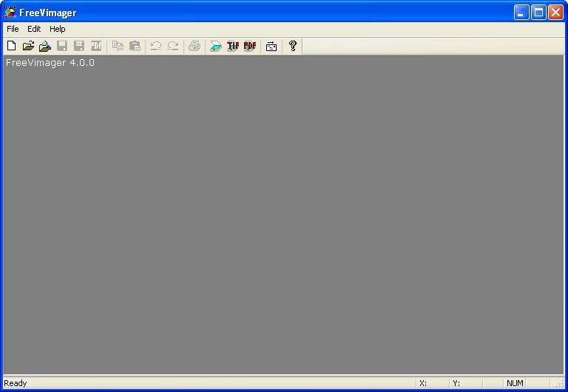
Task: Maximize the FreeVimager window
Action: 538,13
